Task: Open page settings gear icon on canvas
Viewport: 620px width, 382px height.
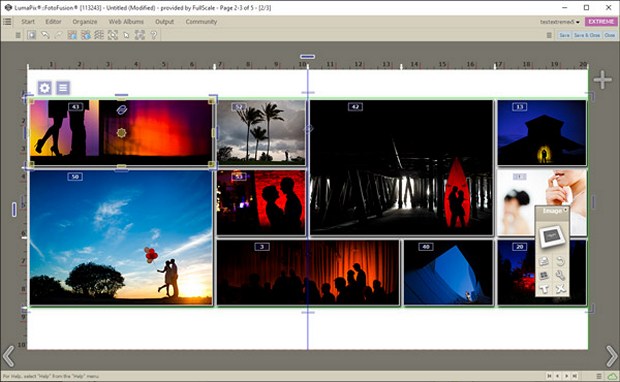Action: 45,88
